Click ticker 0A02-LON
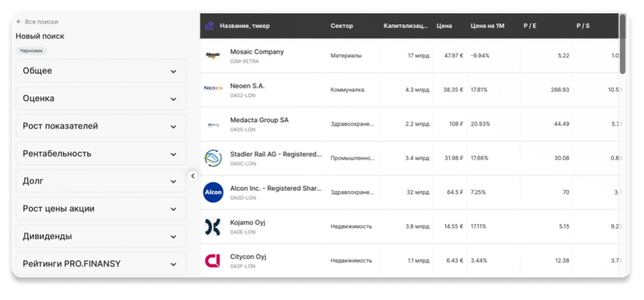Viewport: 644px width, 300px height. click(243, 96)
